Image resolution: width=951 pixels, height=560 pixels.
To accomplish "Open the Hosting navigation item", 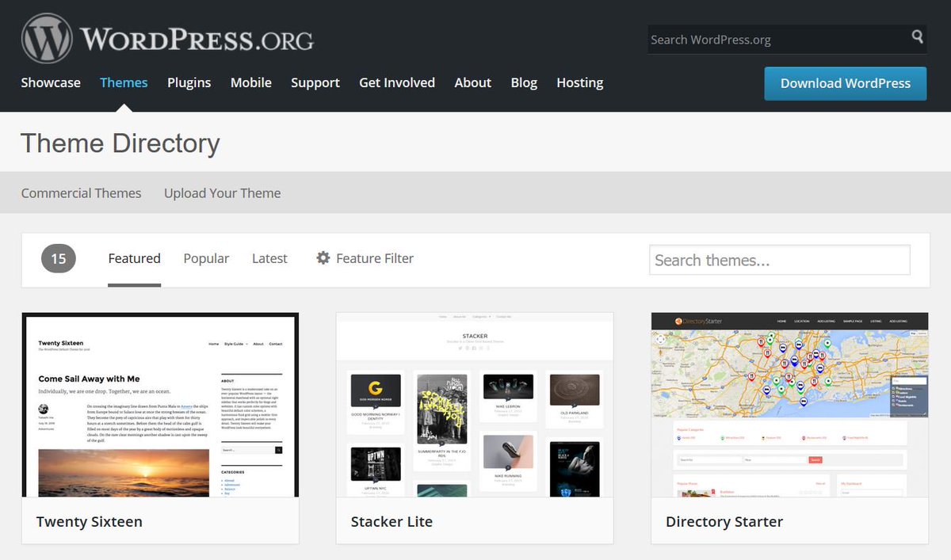I will [x=580, y=82].
